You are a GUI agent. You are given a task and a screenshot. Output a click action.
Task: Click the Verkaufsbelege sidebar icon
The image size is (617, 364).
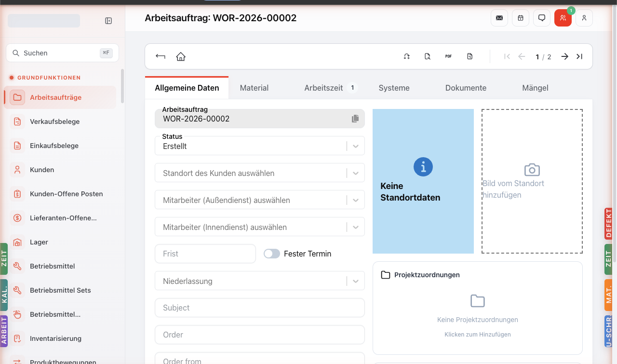17,121
